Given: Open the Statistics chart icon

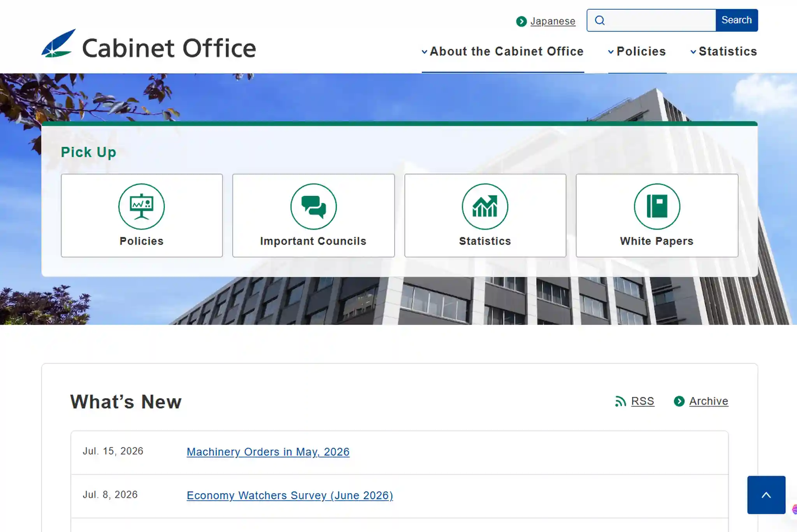Looking at the screenshot, I should pyautogui.click(x=485, y=206).
